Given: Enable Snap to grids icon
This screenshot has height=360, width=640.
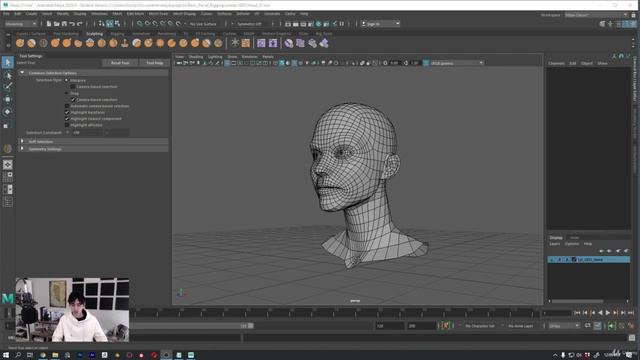Looking at the screenshot, I should click(140, 24).
